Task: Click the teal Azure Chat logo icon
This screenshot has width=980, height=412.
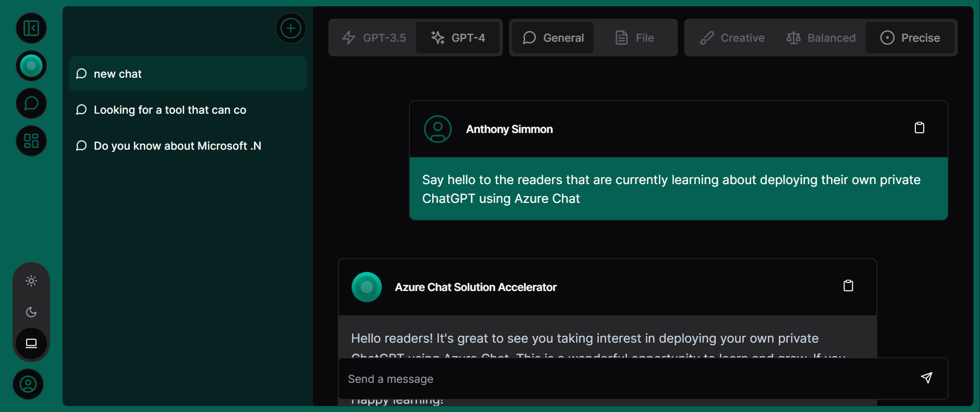Action: click(x=31, y=66)
